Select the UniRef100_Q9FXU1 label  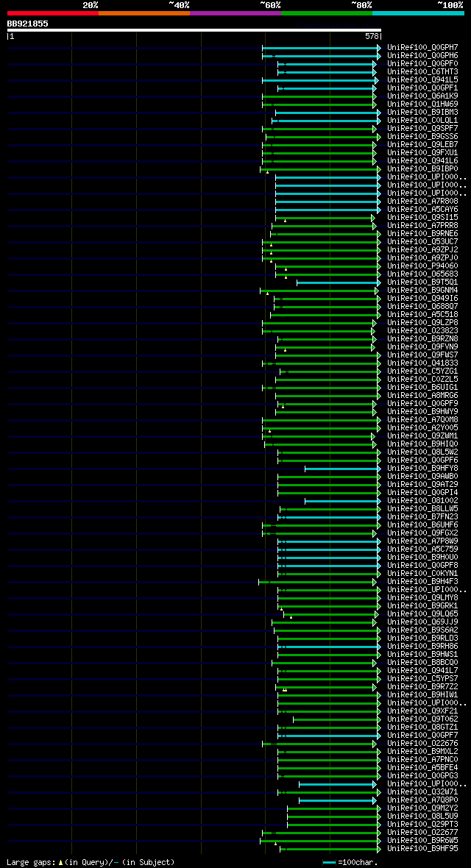422,153
